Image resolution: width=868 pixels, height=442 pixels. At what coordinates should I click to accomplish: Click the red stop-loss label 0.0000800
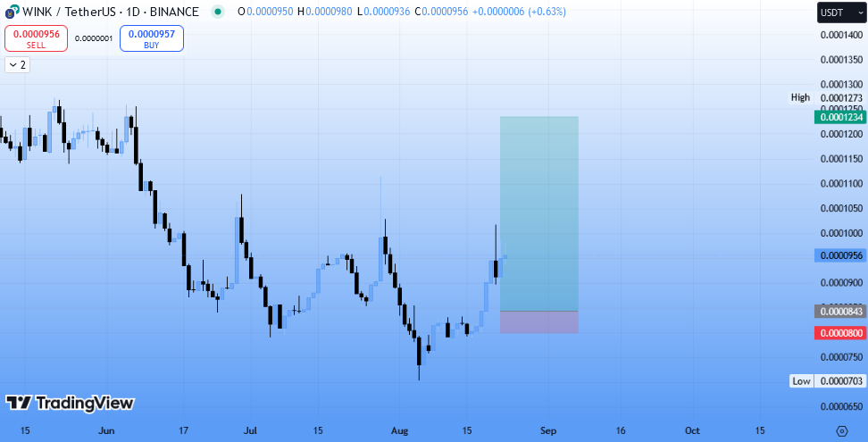tap(840, 333)
